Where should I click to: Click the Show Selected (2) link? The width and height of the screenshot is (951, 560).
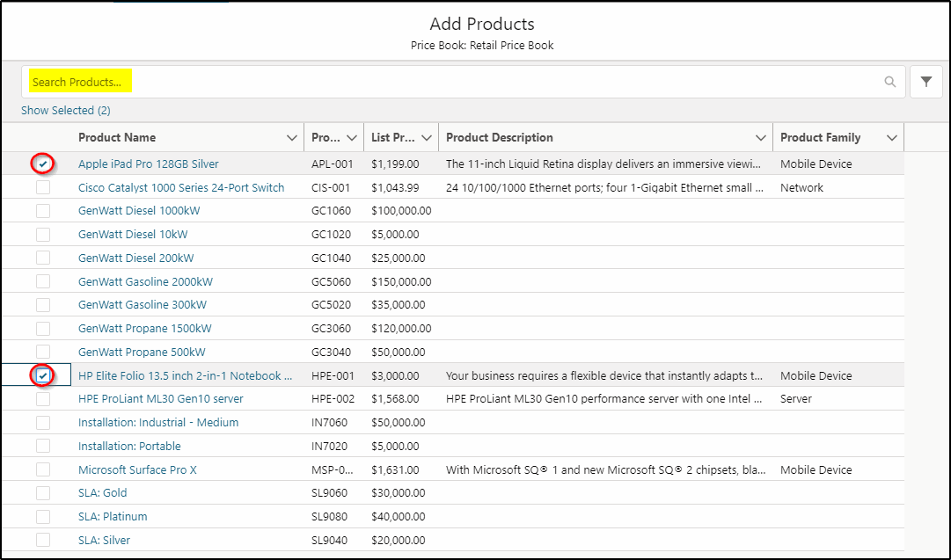click(x=65, y=110)
